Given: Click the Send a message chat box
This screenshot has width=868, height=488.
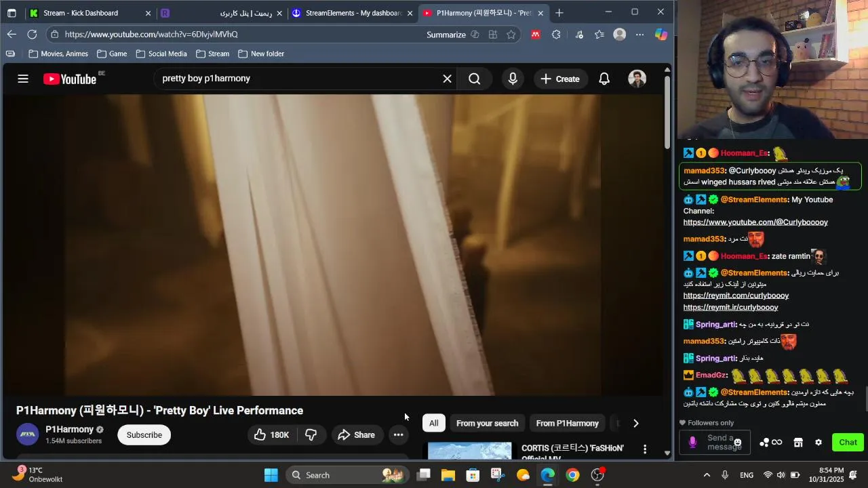Looking at the screenshot, I should pyautogui.click(x=715, y=443).
